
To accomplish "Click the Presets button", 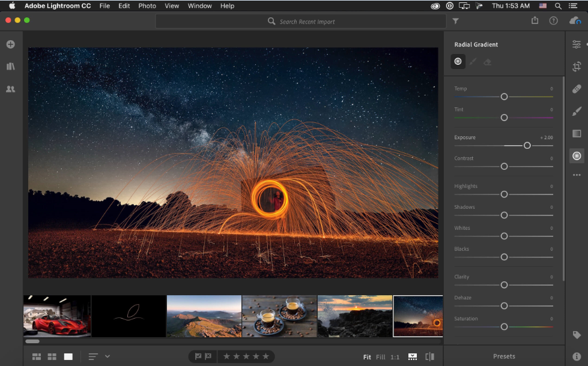I will [x=504, y=356].
